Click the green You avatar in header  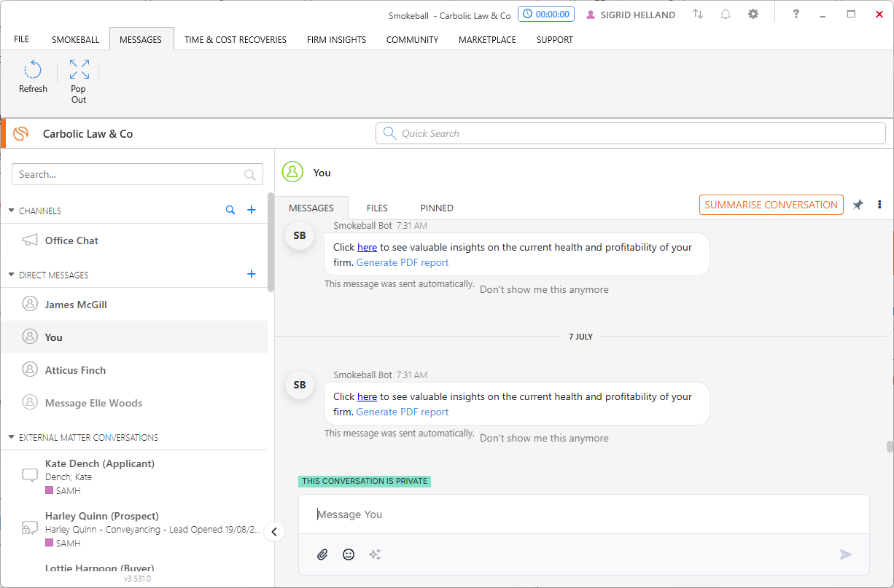tap(292, 172)
